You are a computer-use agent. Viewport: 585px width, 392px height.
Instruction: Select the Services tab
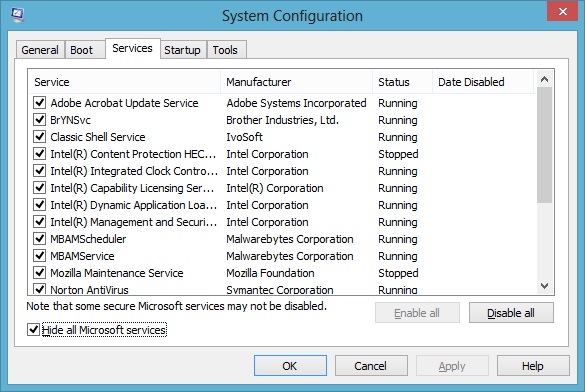[x=132, y=48]
